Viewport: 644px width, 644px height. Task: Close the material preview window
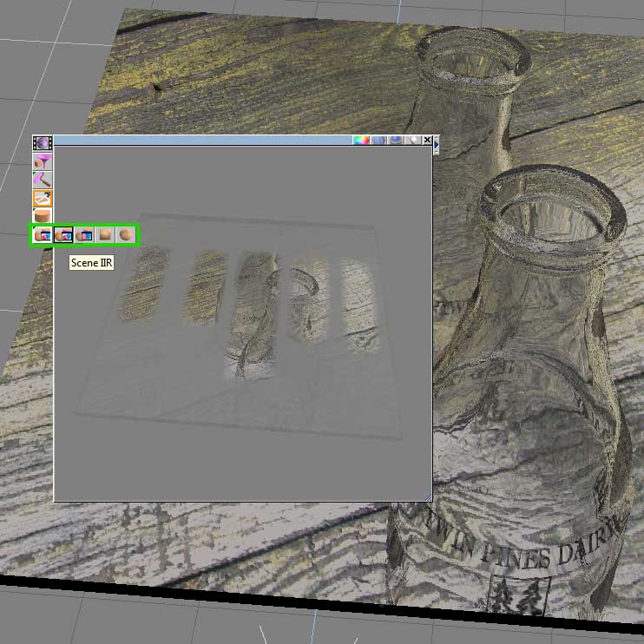427,140
